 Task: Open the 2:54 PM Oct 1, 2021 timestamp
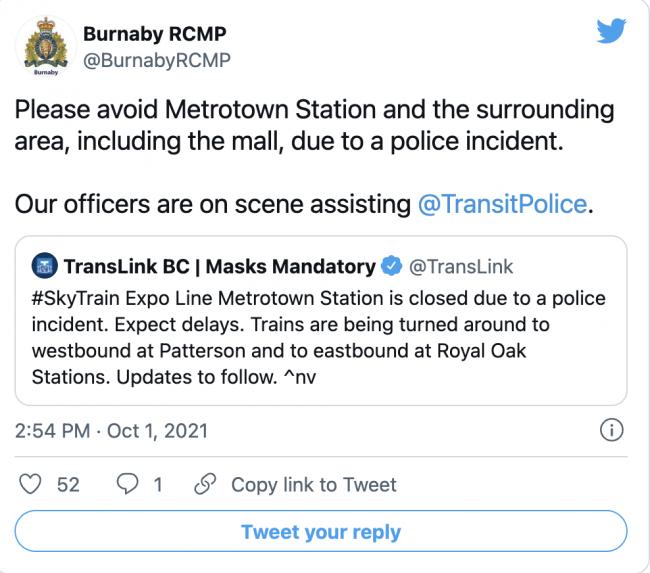(x=111, y=431)
